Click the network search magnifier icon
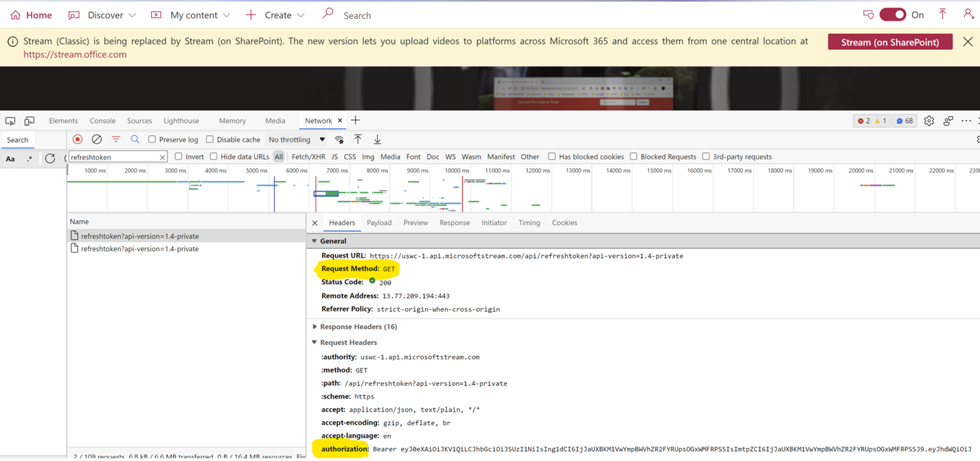980x461 pixels. coord(135,139)
